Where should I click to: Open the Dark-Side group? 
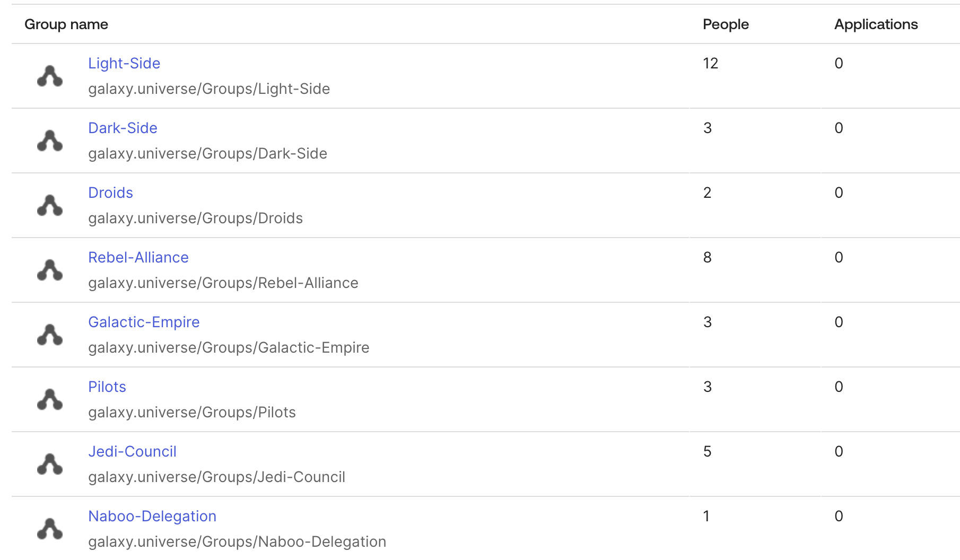pyautogui.click(x=123, y=128)
